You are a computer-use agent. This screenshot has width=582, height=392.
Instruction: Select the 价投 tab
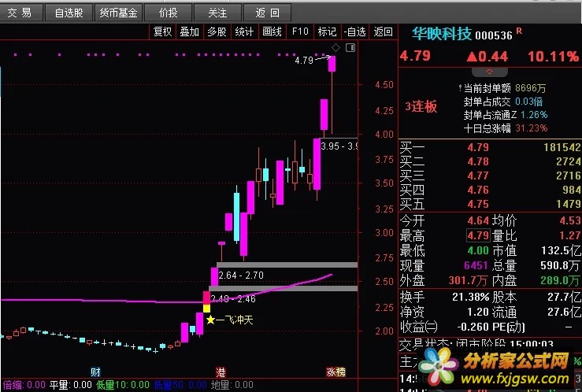[x=168, y=13]
